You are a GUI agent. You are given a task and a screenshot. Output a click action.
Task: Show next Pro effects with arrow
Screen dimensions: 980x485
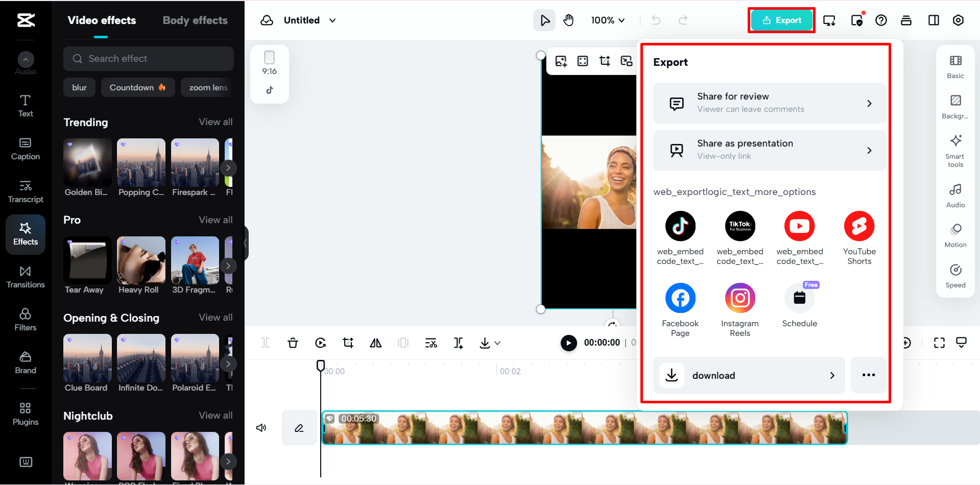click(228, 265)
